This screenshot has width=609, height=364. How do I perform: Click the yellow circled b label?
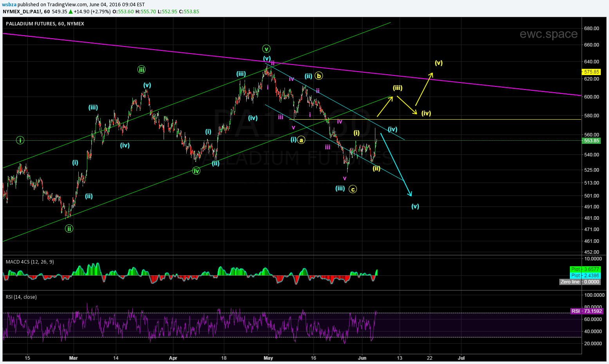pyautogui.click(x=319, y=76)
